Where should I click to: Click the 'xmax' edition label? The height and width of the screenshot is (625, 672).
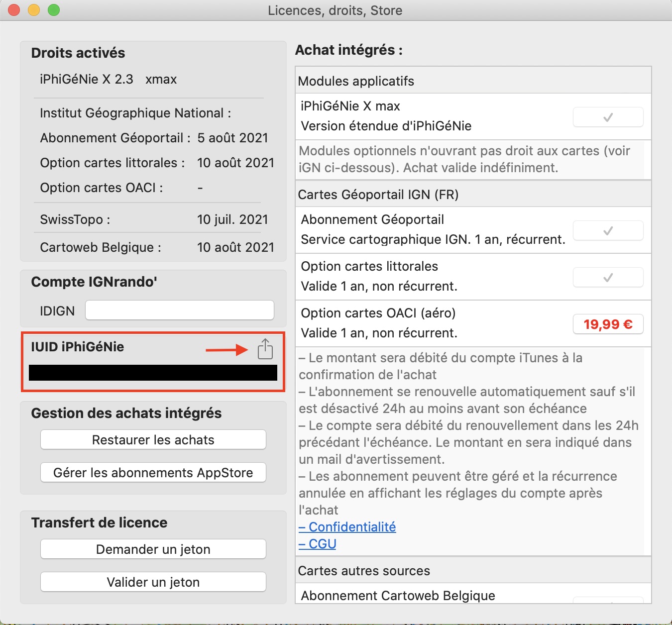pos(161,80)
